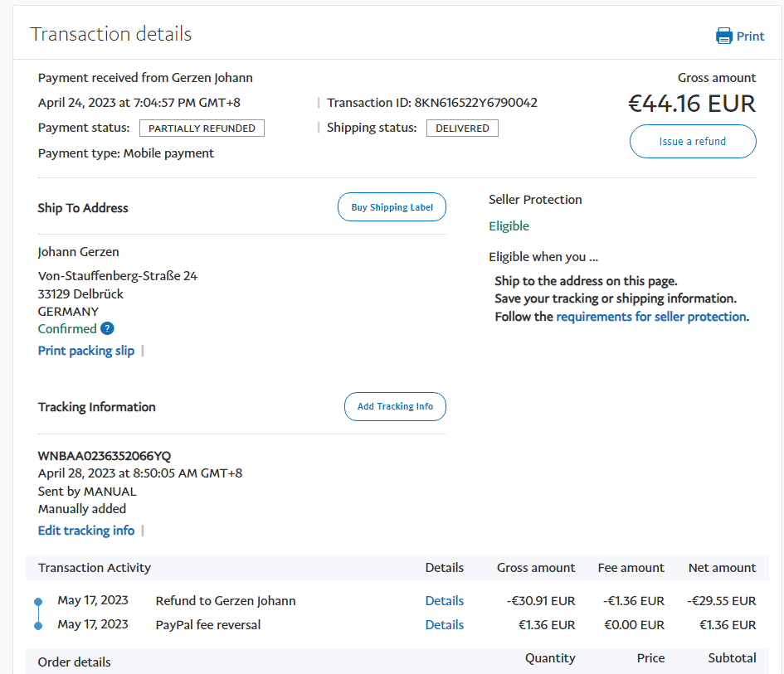Click the green Confirmed address status
784x674 pixels.
coord(67,329)
